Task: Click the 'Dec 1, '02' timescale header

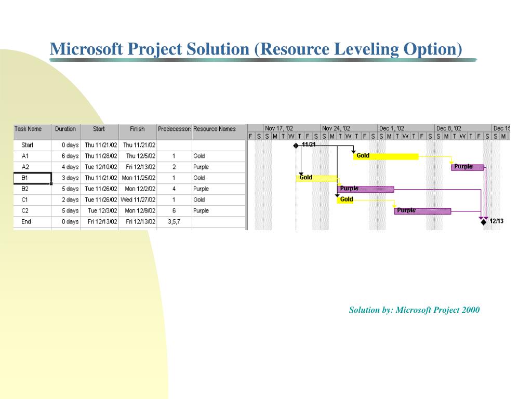Action: 406,128
